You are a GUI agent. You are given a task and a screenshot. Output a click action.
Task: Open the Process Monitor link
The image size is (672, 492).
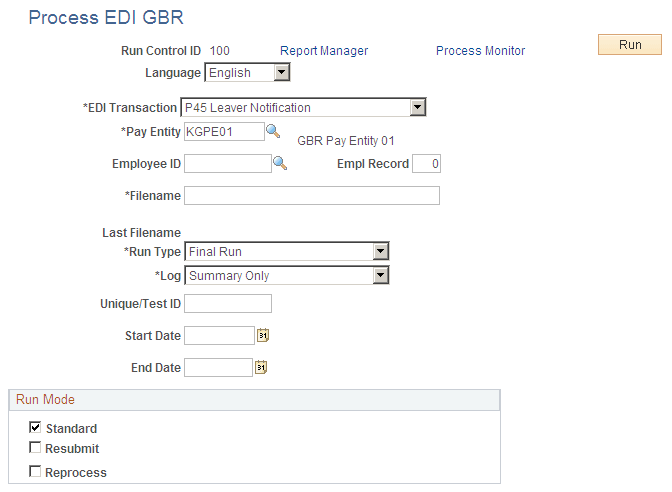click(480, 51)
